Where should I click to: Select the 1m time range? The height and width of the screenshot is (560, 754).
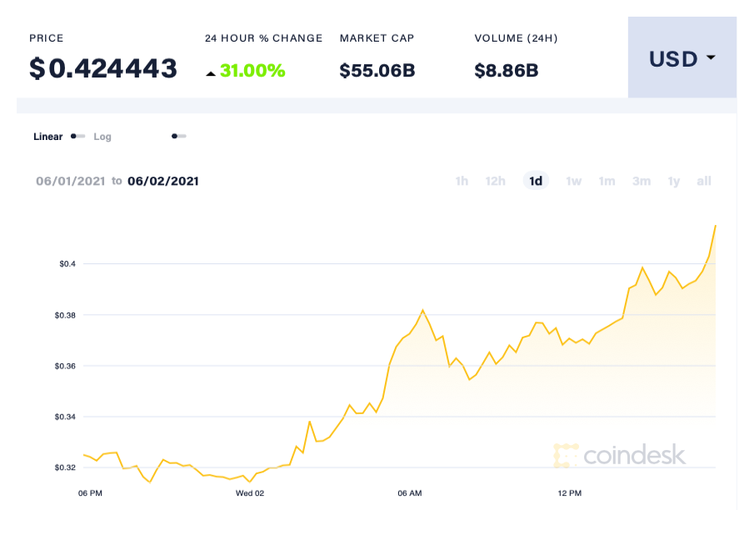coord(607,181)
